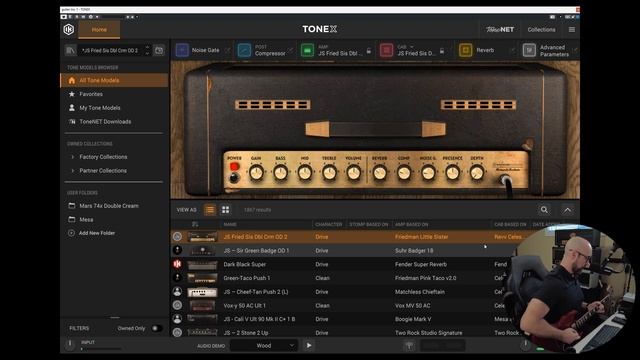Screen dimensions: 640x360
Task: Open the search magnifier in results bar
Action: tap(544, 210)
